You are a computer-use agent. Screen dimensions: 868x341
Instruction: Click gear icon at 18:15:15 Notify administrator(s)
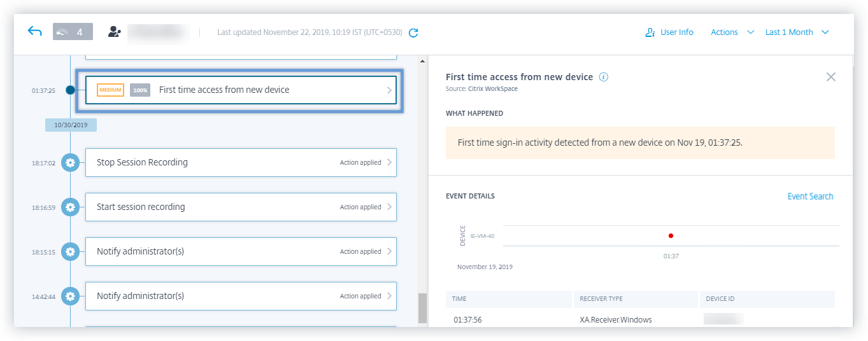pyautogui.click(x=70, y=251)
